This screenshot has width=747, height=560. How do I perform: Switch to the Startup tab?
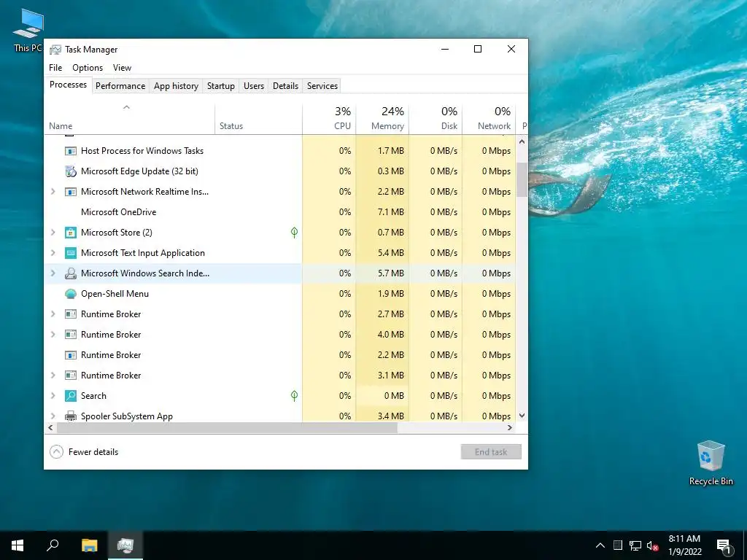tap(220, 86)
